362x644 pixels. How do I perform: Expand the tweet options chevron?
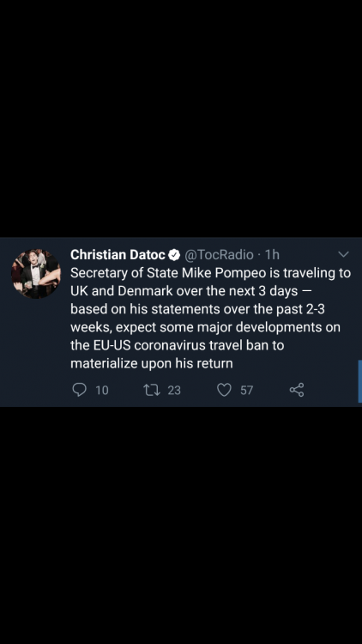point(343,255)
